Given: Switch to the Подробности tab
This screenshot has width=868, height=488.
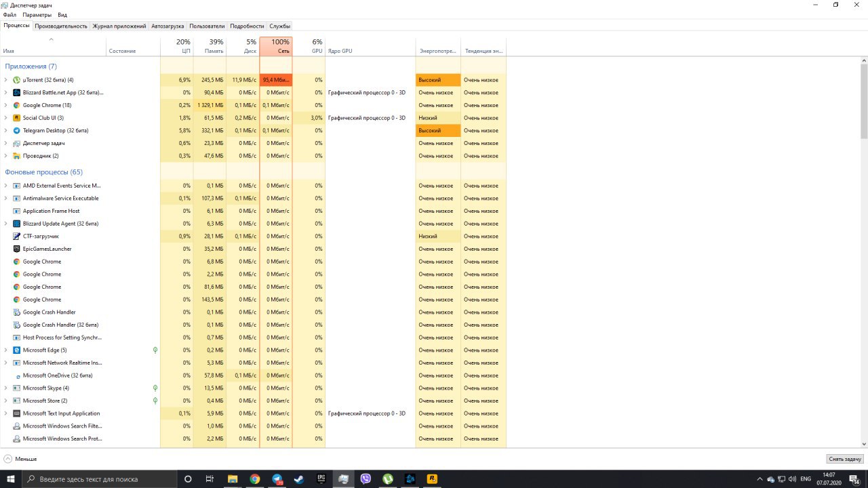Looking at the screenshot, I should [x=247, y=26].
